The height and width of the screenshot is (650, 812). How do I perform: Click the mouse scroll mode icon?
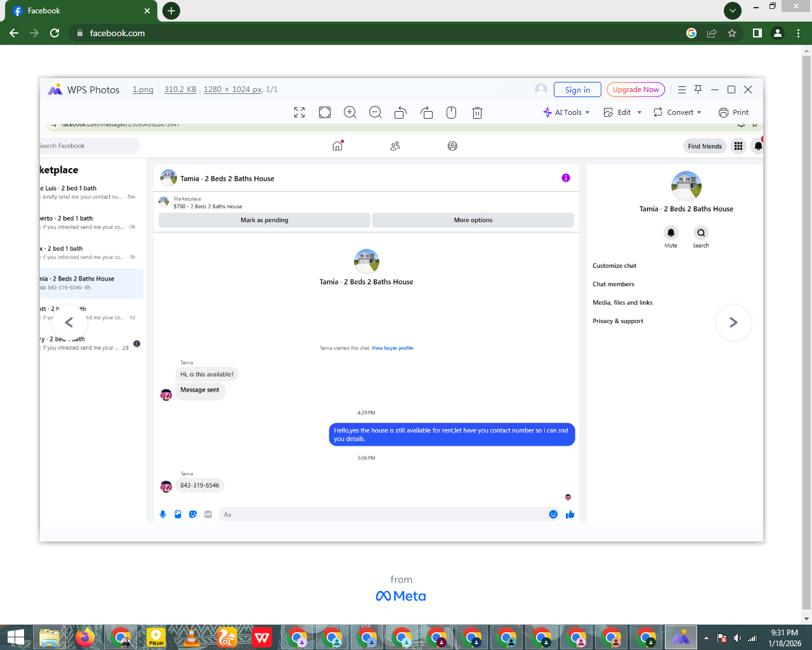pos(452,112)
